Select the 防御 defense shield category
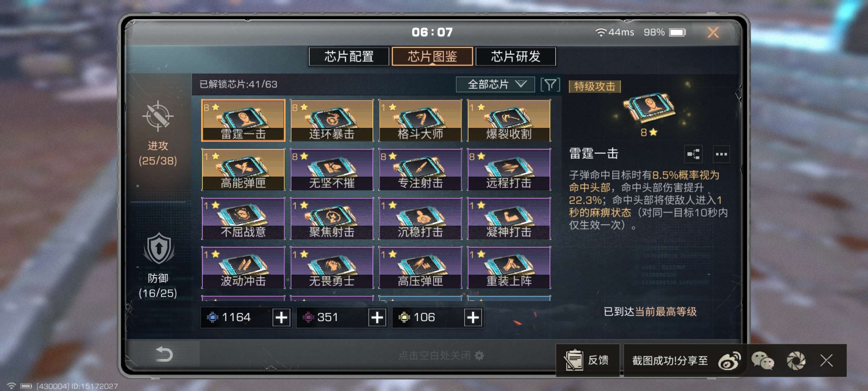 [158, 248]
